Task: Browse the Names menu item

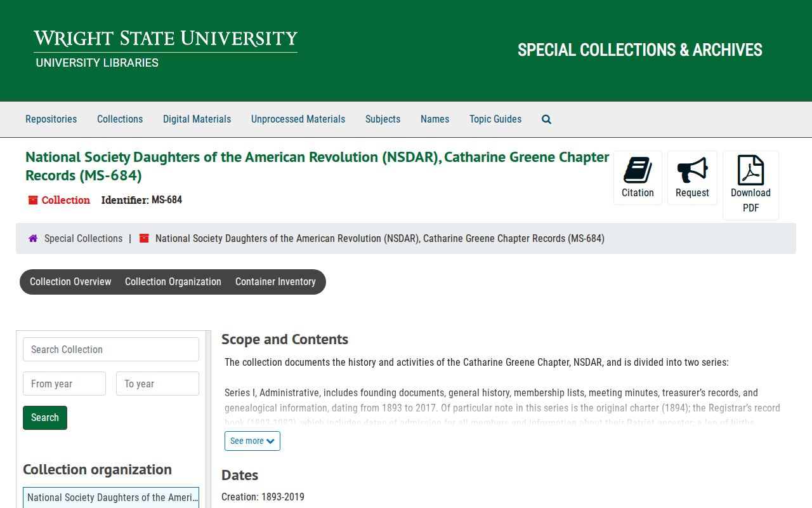Action: [x=435, y=119]
